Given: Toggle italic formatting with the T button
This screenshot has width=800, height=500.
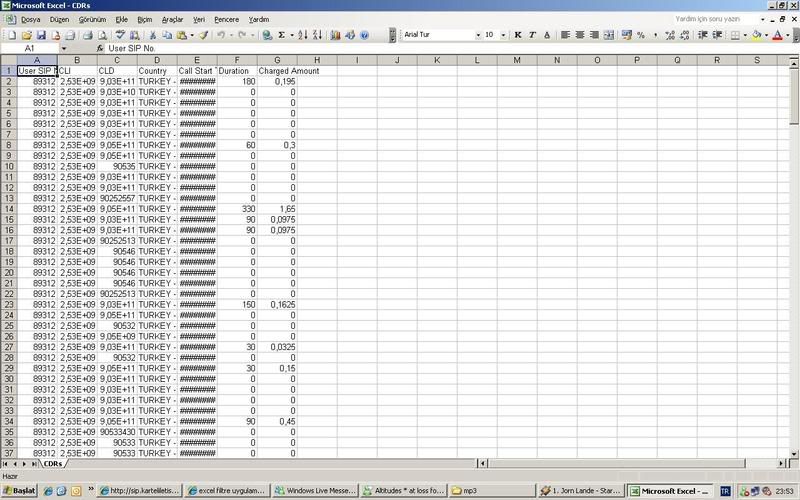Looking at the screenshot, I should point(532,35).
